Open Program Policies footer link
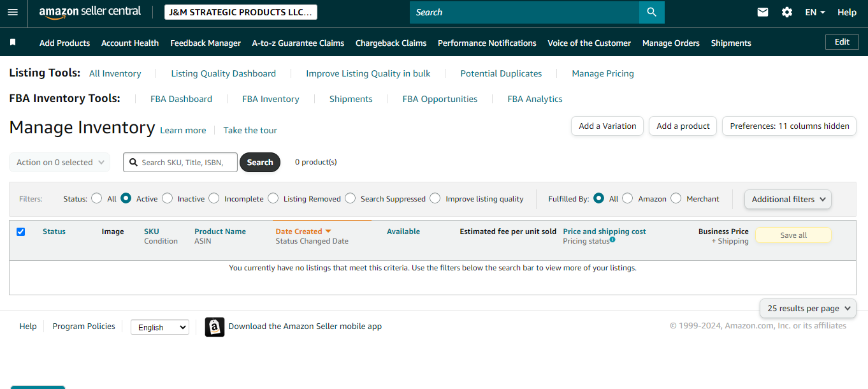Screen dimensions: 868x389 tap(84, 327)
